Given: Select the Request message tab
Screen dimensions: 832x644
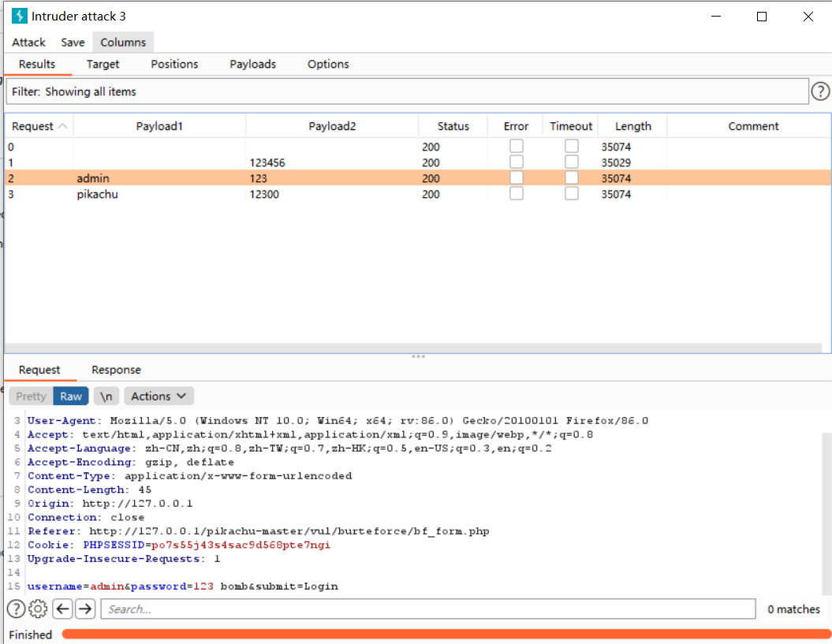Looking at the screenshot, I should pos(39,370).
